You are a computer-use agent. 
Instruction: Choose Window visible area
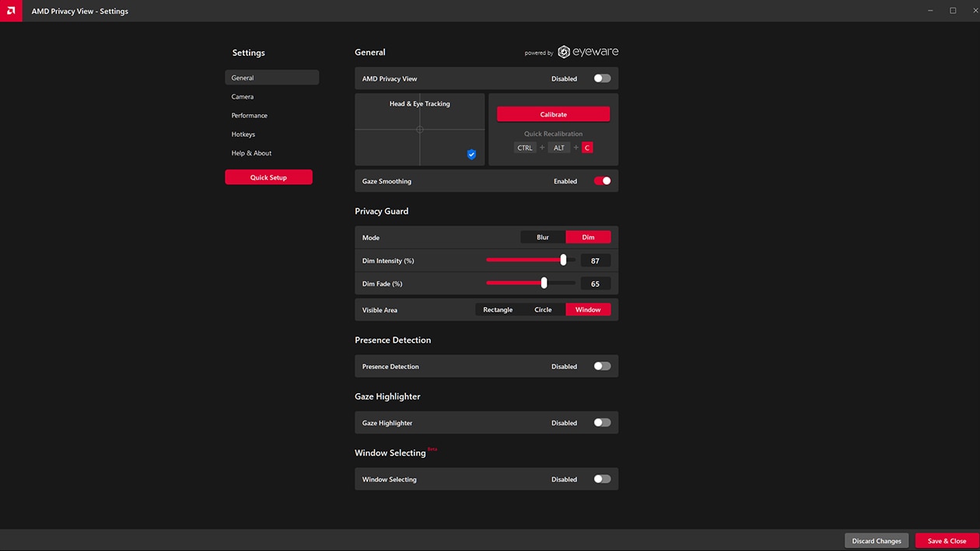pyautogui.click(x=588, y=309)
